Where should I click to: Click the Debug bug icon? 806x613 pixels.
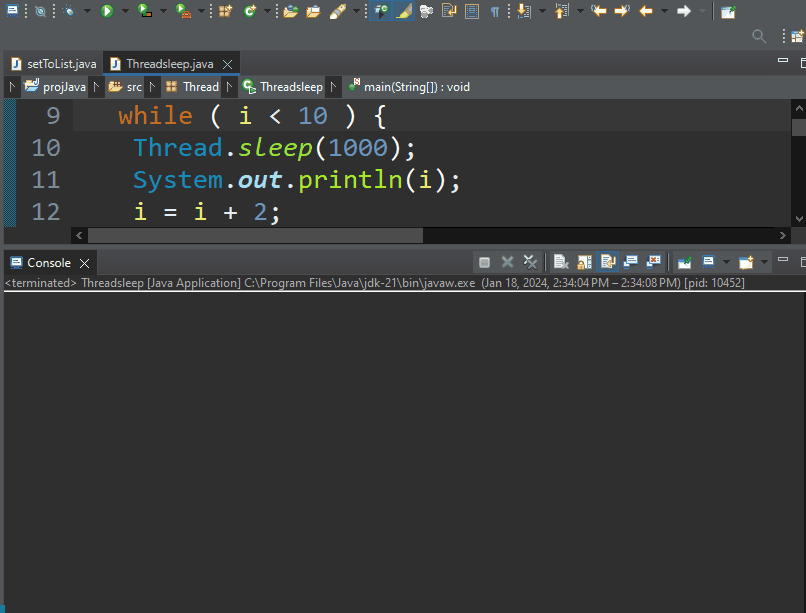69,11
